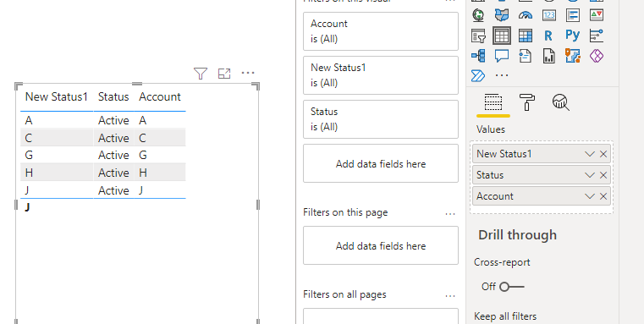The width and height of the screenshot is (644, 324).
Task: Open the Analytics magnifier tab
Action: pos(561,102)
